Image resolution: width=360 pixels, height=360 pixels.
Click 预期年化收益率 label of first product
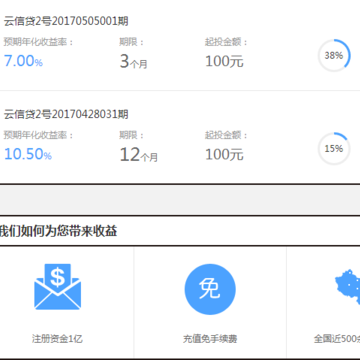[x=39, y=42]
